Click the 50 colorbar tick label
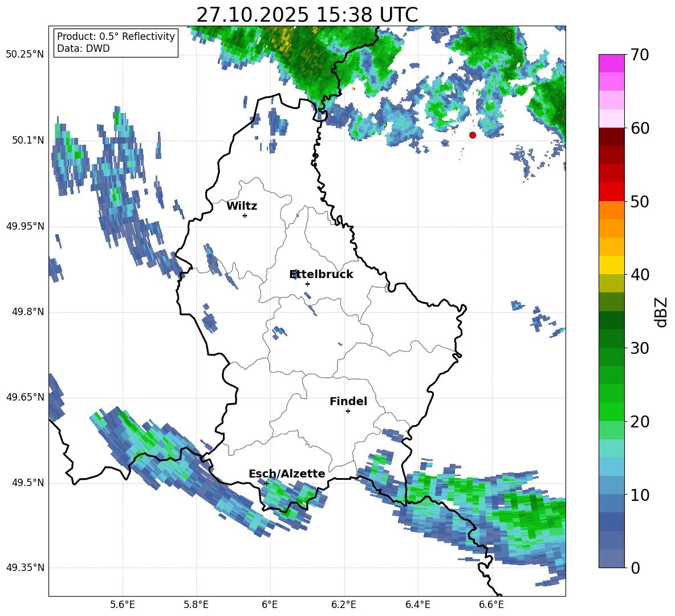675x616 pixels. 640,201
